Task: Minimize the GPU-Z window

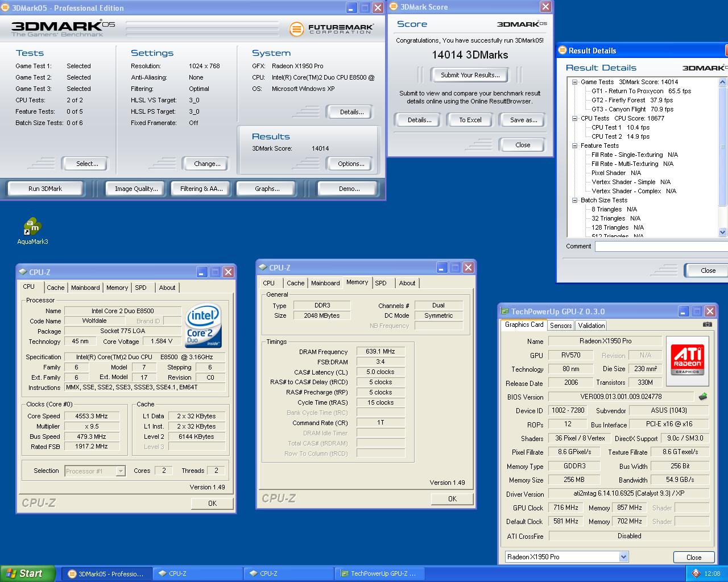Action: (x=683, y=311)
